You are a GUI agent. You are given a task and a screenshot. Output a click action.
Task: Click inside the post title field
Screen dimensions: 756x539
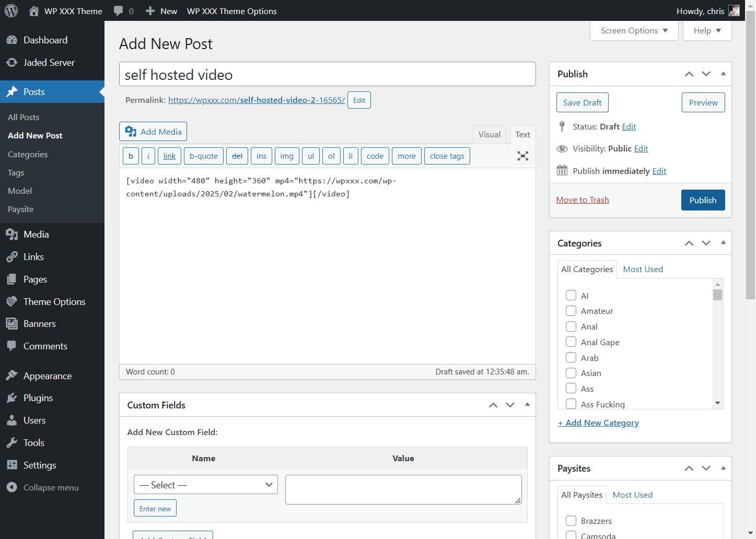[328, 74]
